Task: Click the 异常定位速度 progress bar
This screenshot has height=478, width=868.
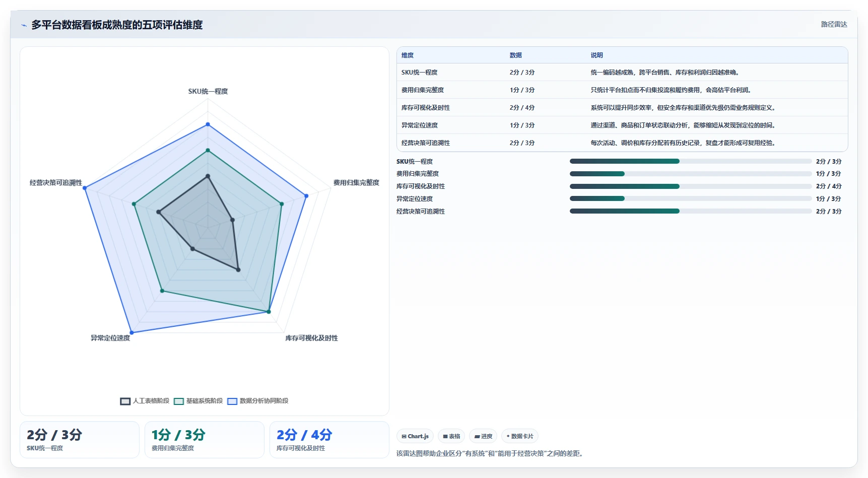Action: tap(691, 198)
